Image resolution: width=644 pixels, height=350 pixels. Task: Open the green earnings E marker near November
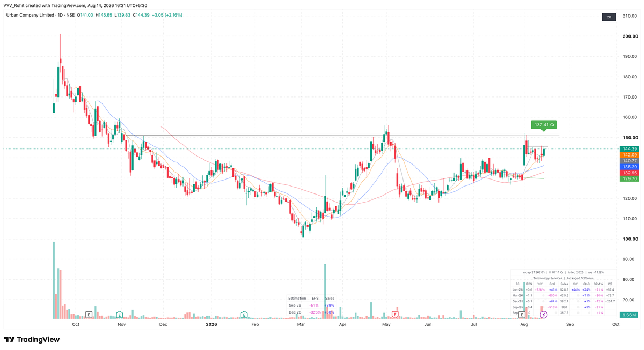(x=119, y=315)
